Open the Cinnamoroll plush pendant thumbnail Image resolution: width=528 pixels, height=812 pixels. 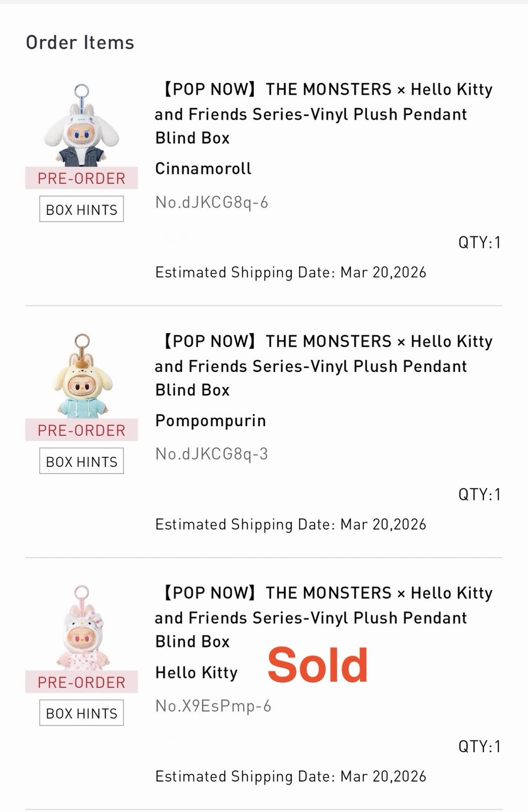click(x=81, y=127)
